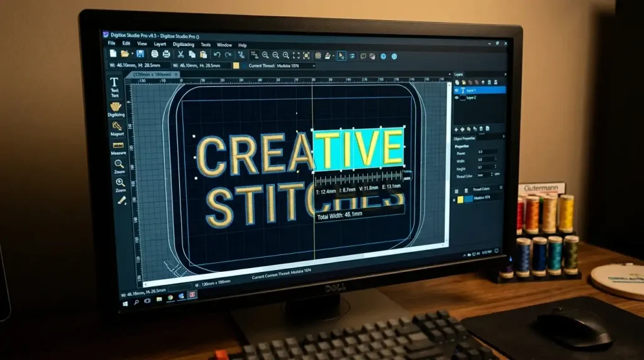
Task: Open the arrow beside the stamp icon
Action: click(333, 56)
